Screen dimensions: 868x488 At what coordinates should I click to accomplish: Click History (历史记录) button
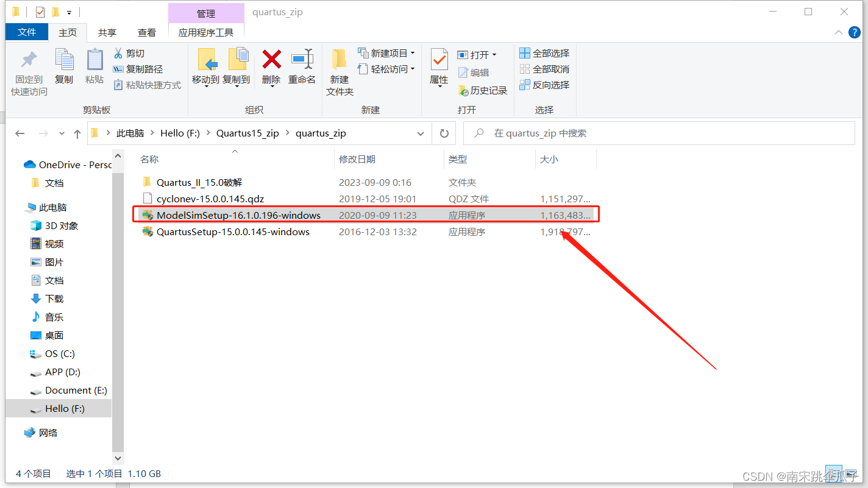482,90
